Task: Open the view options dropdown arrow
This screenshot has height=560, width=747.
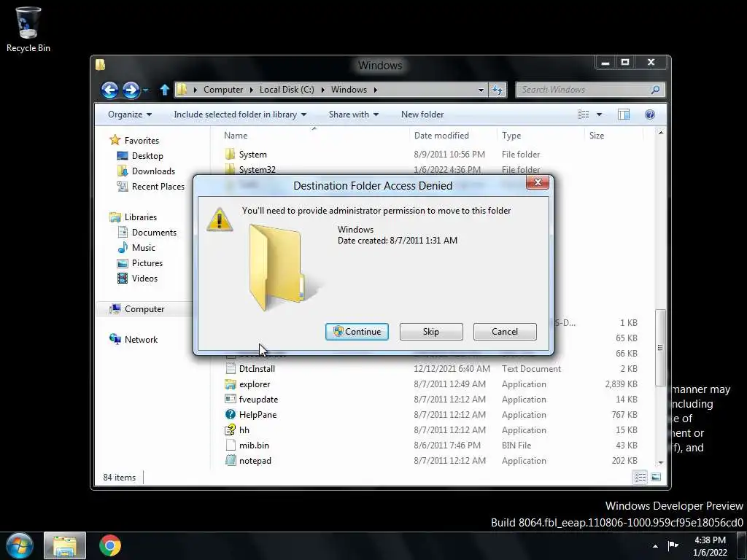Action: (600, 114)
